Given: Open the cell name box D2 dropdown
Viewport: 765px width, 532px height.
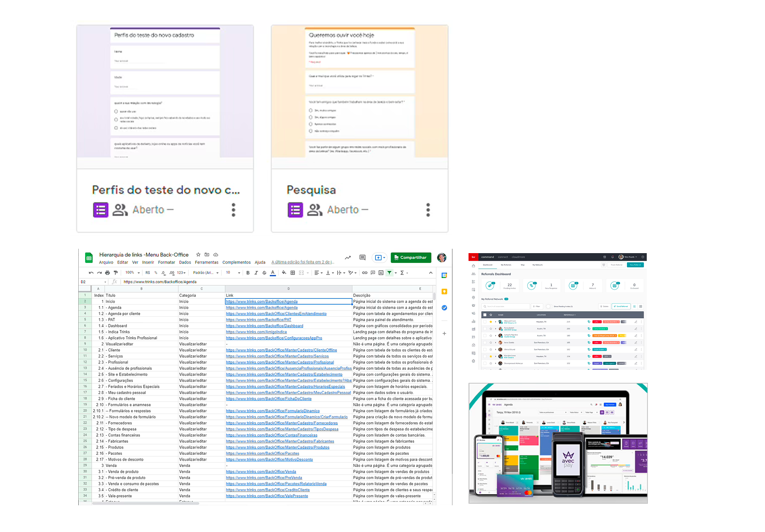Looking at the screenshot, I should 105,282.
